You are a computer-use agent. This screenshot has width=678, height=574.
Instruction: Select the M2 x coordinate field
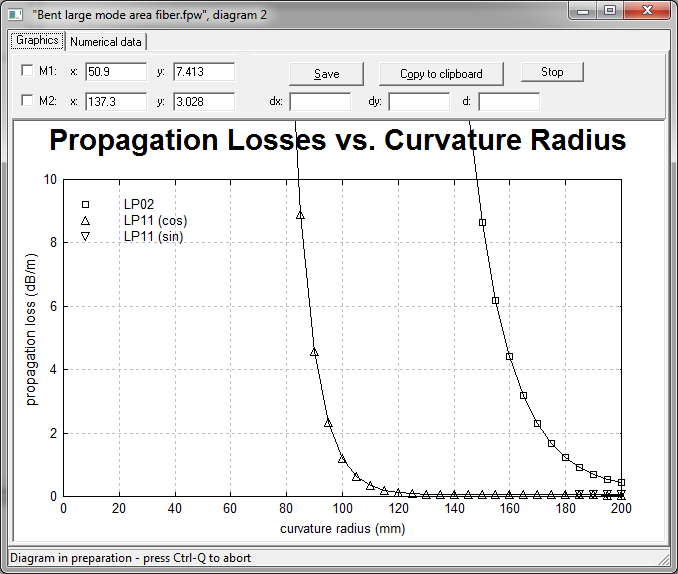click(116, 102)
